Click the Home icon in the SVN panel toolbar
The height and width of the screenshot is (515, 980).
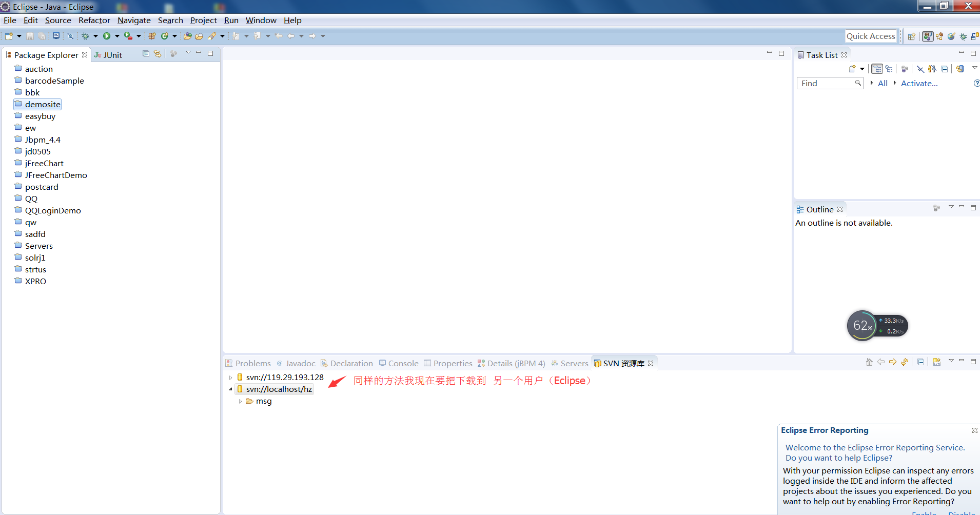click(x=869, y=362)
